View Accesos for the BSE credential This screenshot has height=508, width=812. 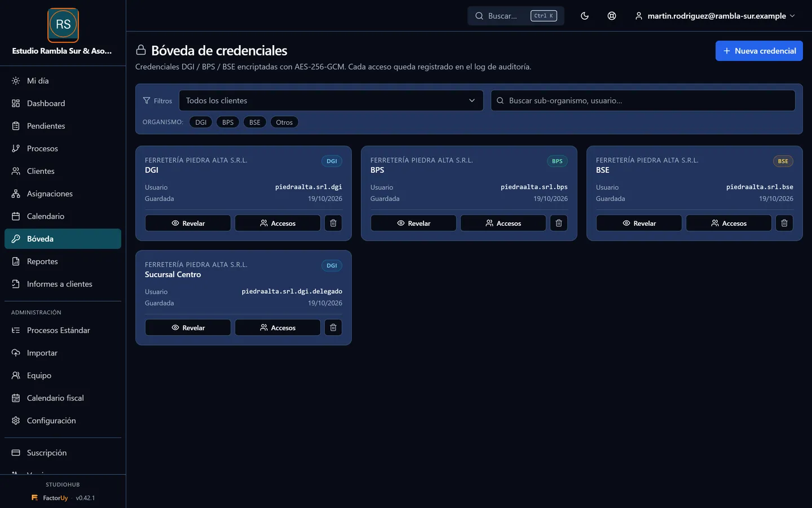pos(729,223)
